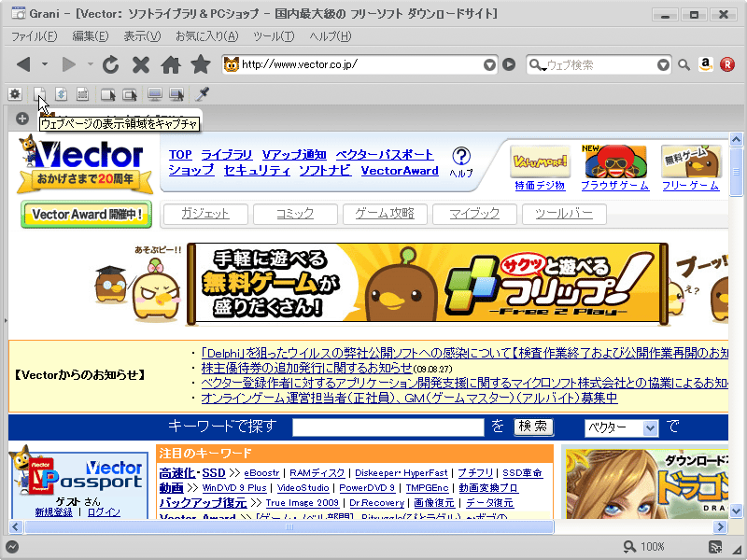Go to the home page
Screen dimensions: 747x560
tap(171, 64)
